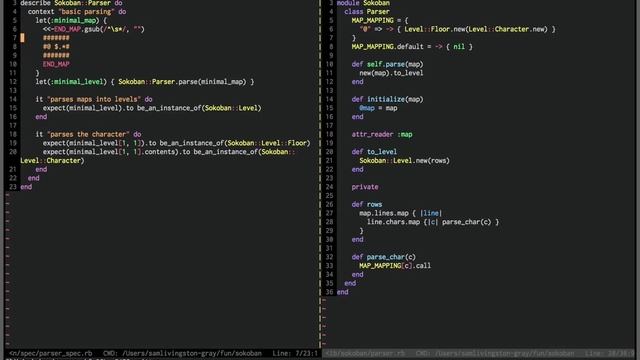Click 'be_an_instance_of(Sokoban::Level)' on spec line 15

click(x=199, y=108)
